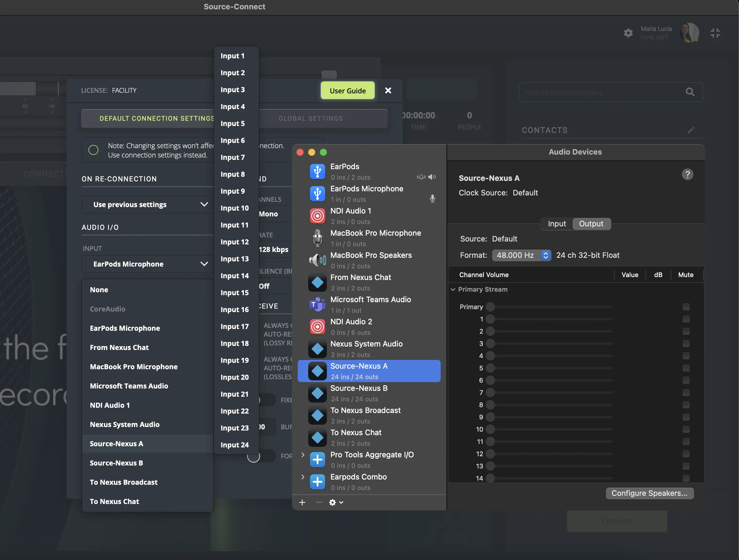This screenshot has height=560, width=739.
Task: Click MacBook Pro Microphone device icon
Action: (317, 238)
